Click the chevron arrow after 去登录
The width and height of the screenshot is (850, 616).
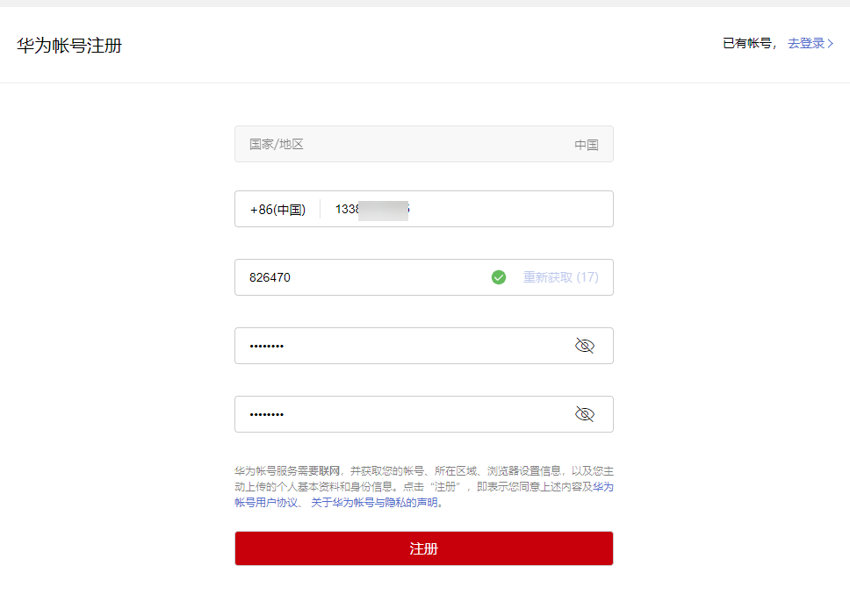tap(830, 43)
